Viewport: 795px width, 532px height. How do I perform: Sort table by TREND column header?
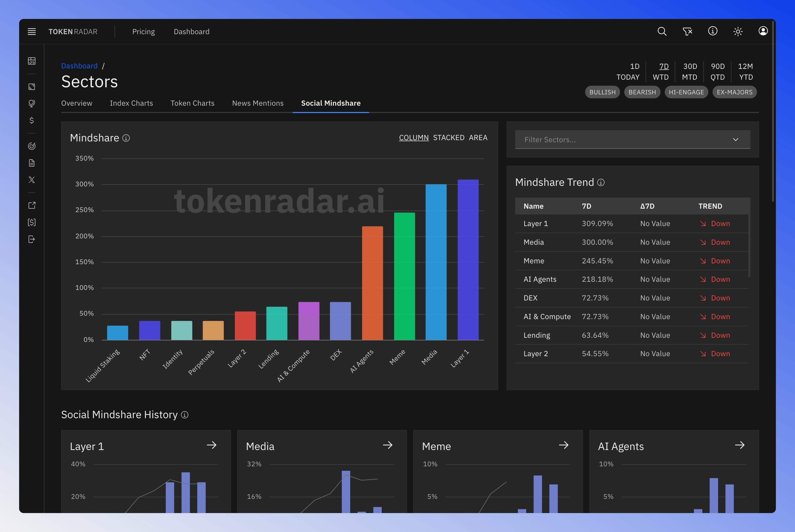pyautogui.click(x=710, y=206)
